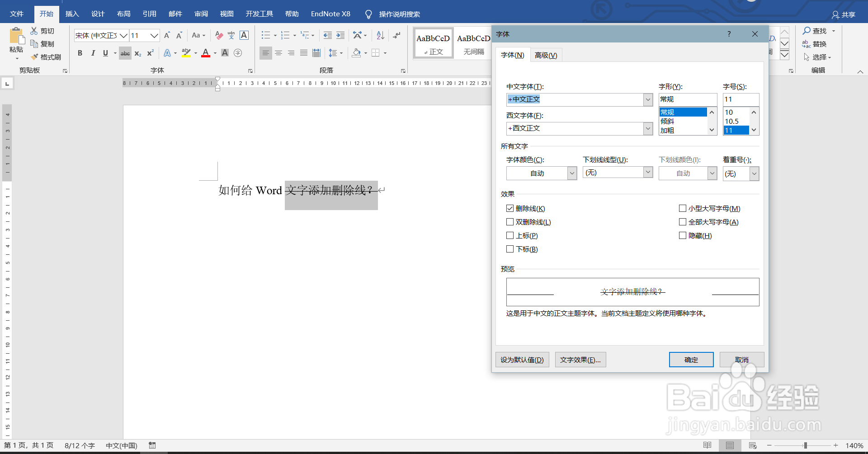Check the 隐藏(H) checkbox
The image size is (868, 454).
tap(683, 235)
